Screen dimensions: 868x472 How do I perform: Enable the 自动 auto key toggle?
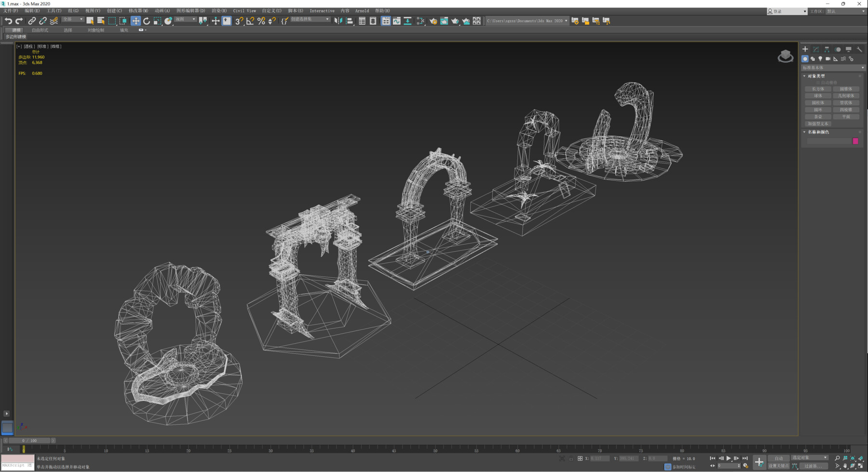click(778, 458)
